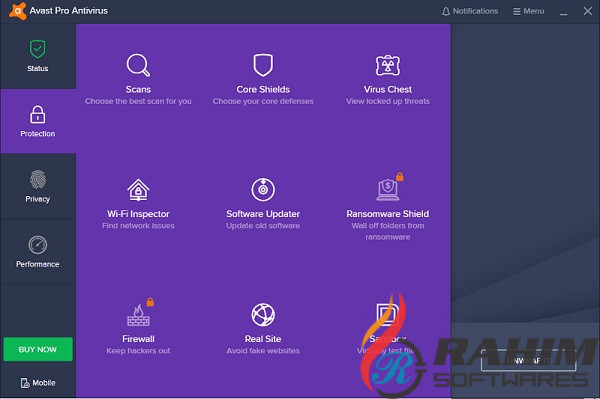Open Software Updater disc icon
This screenshot has width=600, height=399.
point(263,189)
